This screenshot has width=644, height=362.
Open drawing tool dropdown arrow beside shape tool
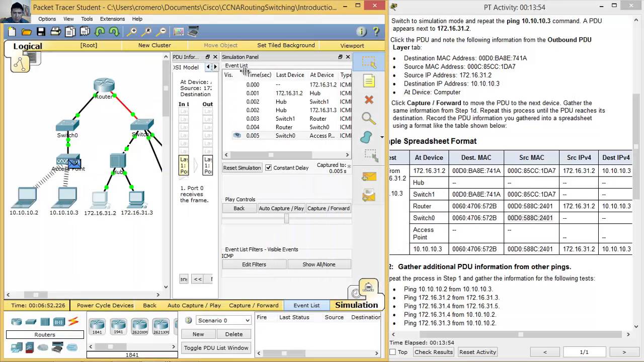382,137
